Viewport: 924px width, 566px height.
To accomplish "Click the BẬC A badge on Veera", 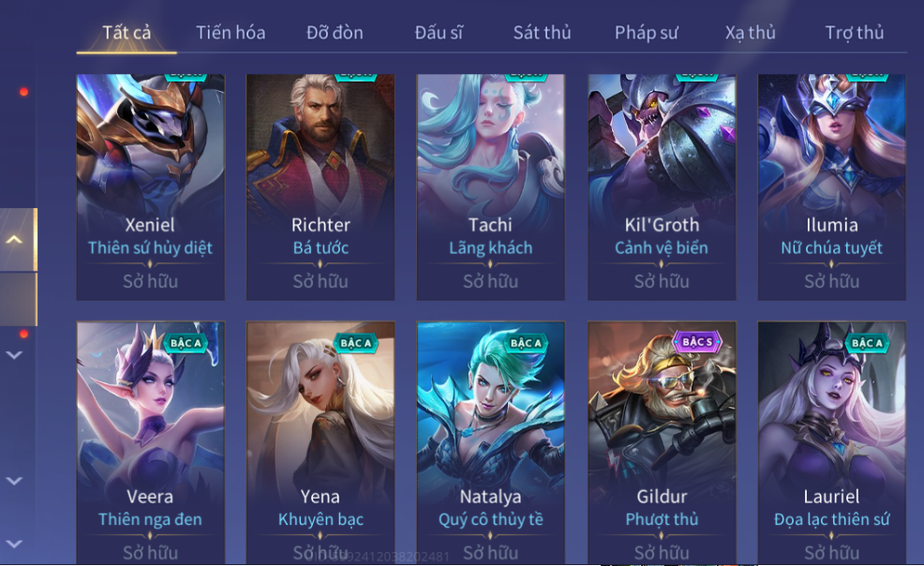I will point(186,343).
